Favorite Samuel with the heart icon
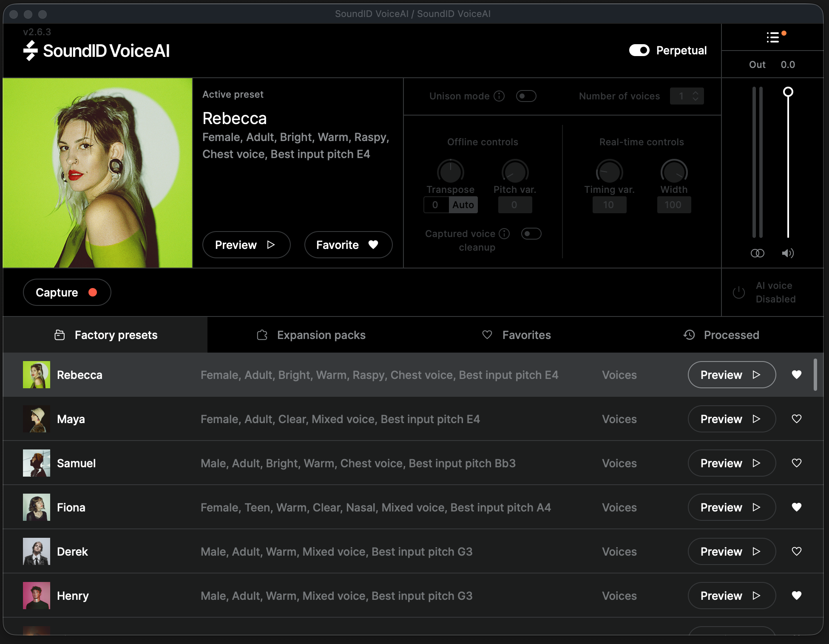The width and height of the screenshot is (829, 644). (797, 463)
